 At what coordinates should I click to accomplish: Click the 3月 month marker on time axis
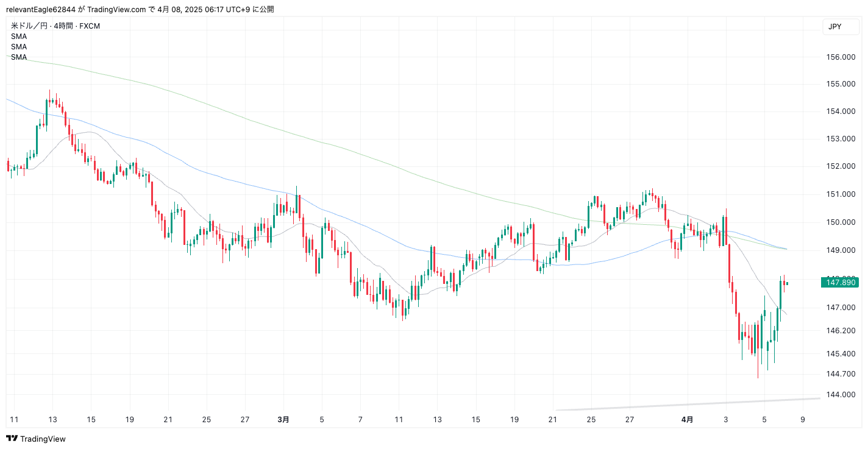(283, 420)
